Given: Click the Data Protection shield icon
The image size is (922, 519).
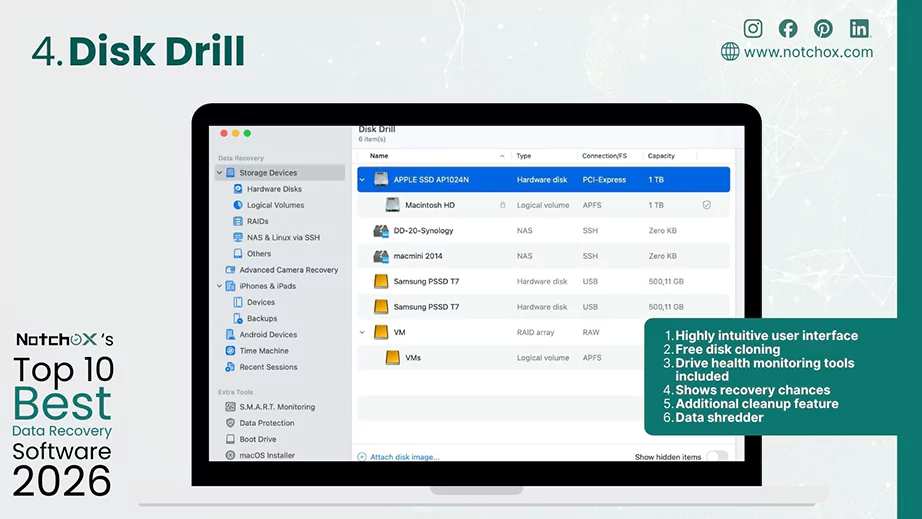Looking at the screenshot, I should coord(230,423).
